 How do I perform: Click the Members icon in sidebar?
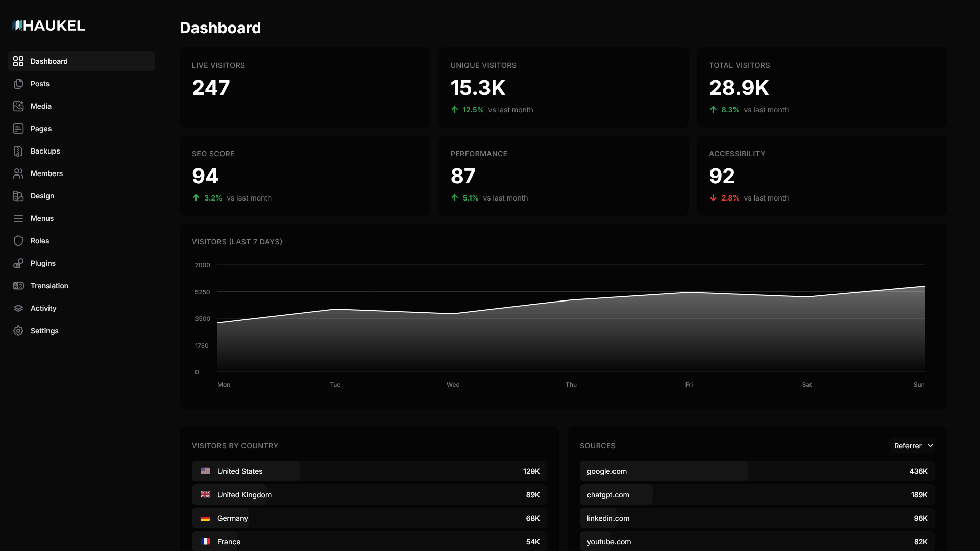(18, 173)
